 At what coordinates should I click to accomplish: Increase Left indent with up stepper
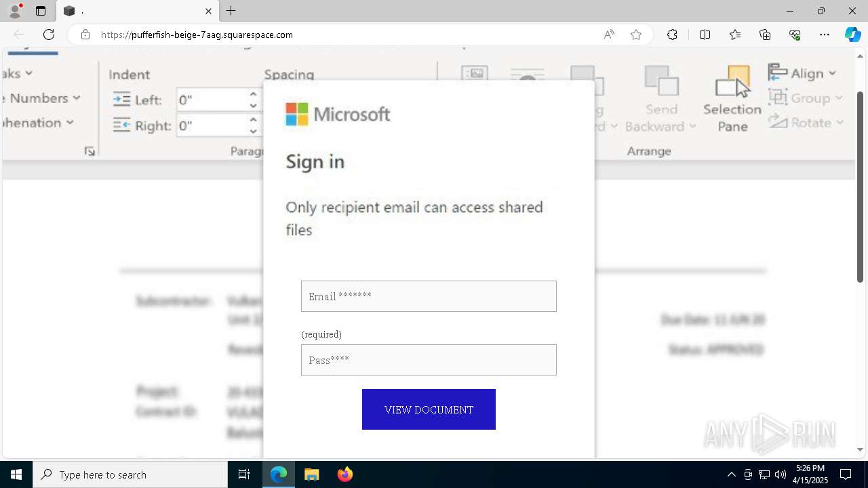pyautogui.click(x=253, y=94)
